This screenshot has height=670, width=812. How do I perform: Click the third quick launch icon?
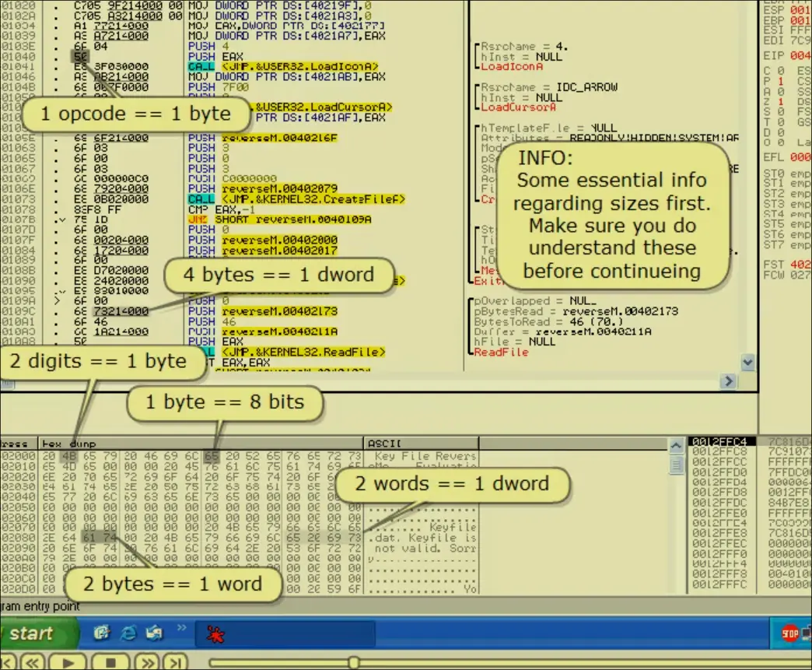tap(154, 633)
